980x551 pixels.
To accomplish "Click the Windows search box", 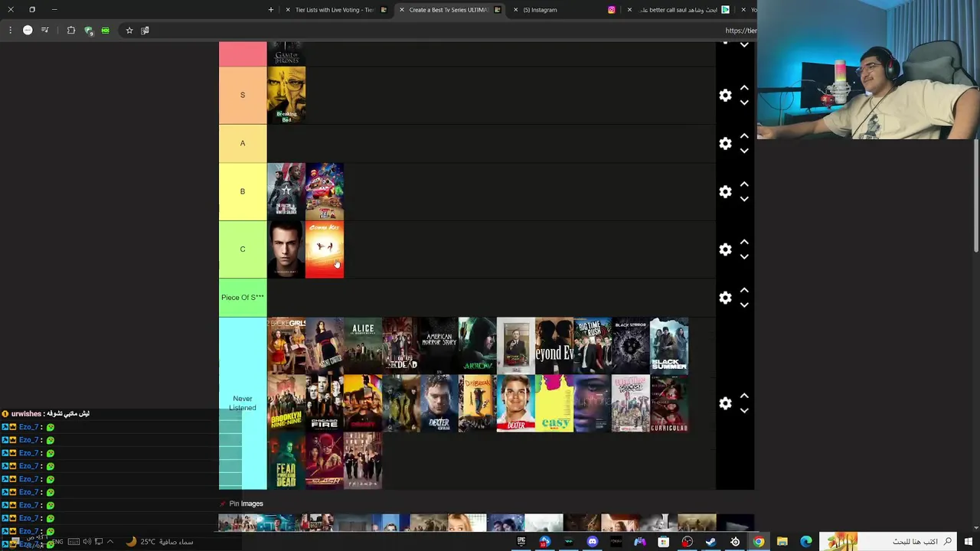I will [x=888, y=542].
